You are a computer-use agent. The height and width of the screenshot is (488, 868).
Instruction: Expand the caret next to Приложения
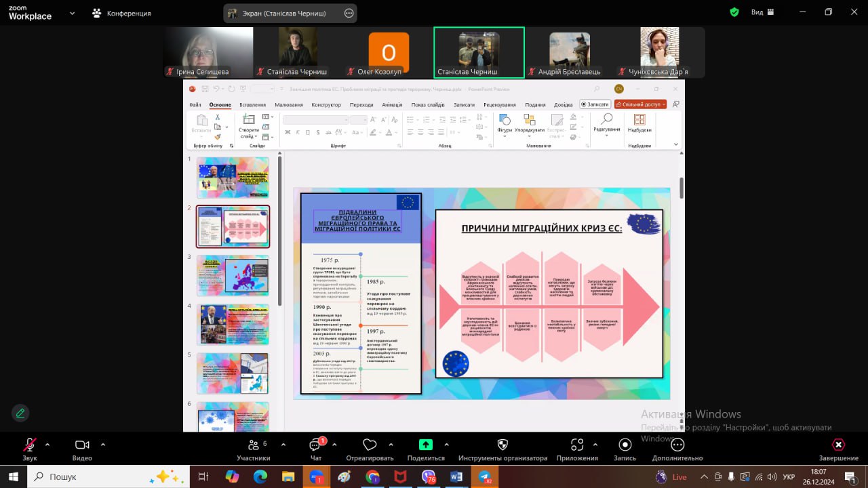click(595, 445)
